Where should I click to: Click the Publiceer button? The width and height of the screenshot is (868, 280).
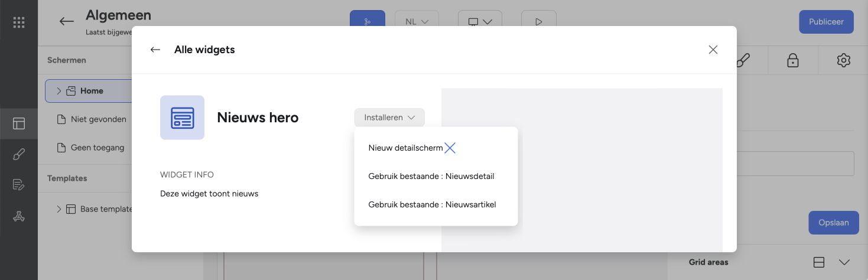click(826, 22)
